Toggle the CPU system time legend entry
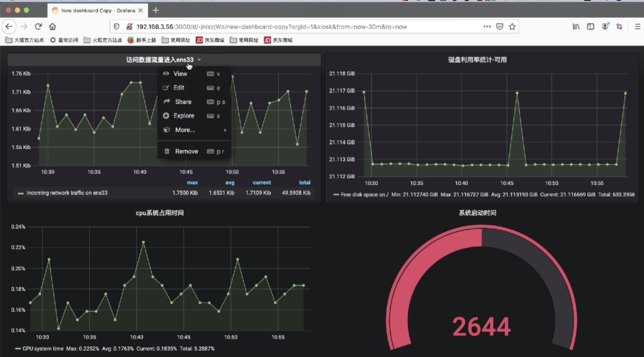Viewport: 644px width, 357px height. (43, 348)
